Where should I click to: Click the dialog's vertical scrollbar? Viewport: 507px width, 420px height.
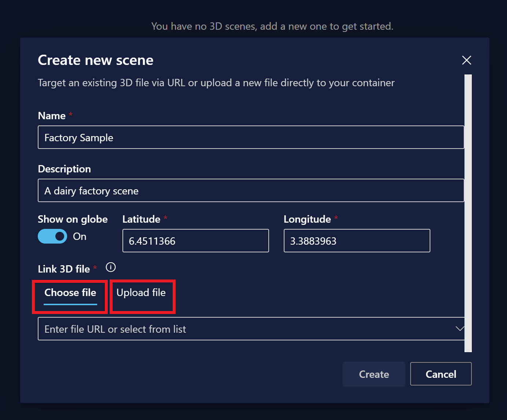[468, 213]
